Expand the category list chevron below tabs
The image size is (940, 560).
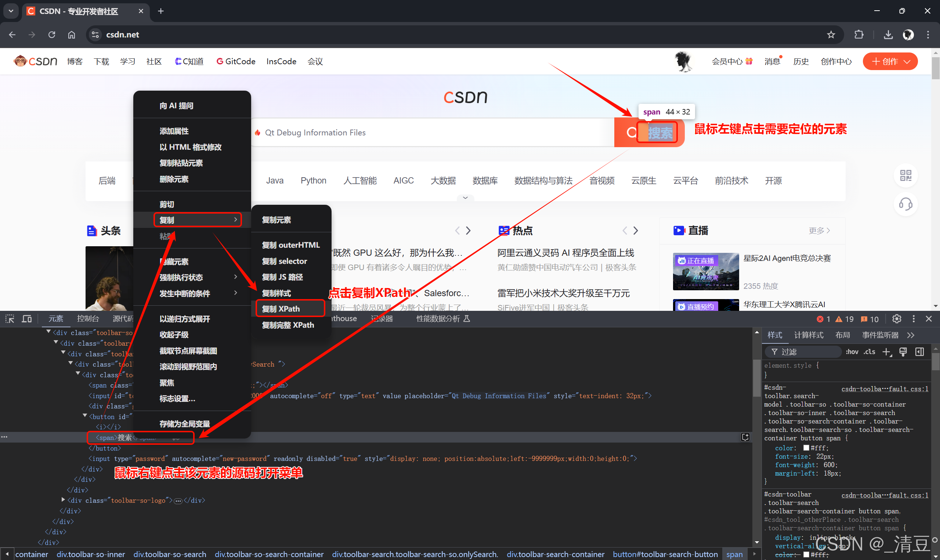465,198
